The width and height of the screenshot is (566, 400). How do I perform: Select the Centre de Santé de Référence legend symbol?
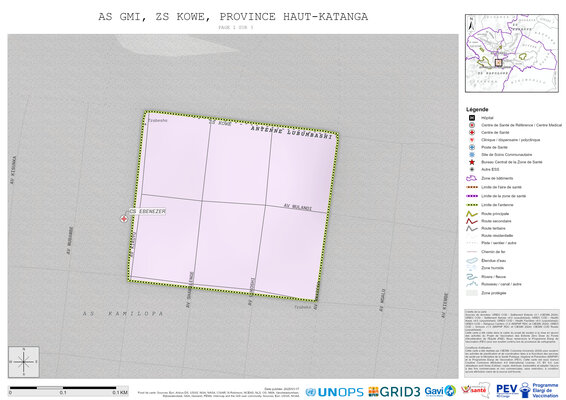click(471, 125)
